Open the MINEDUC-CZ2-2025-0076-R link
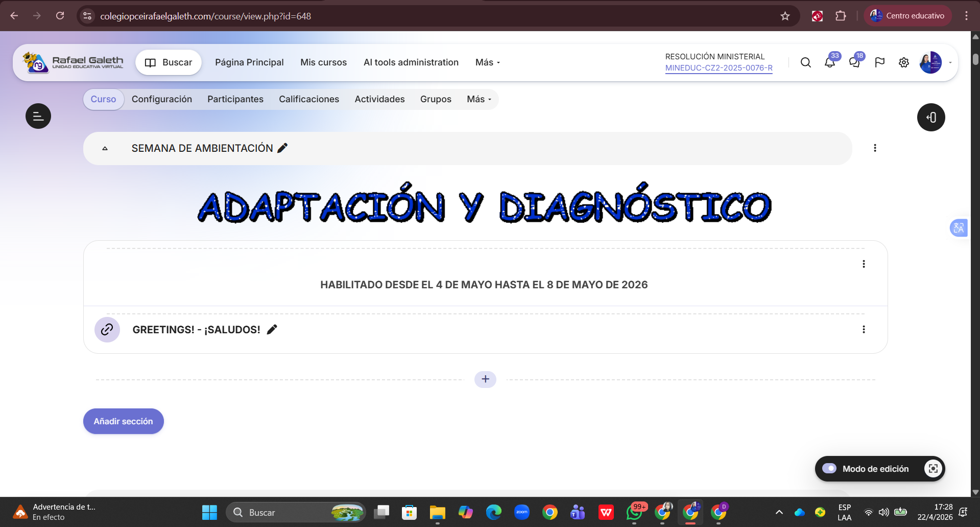Image resolution: width=980 pixels, height=527 pixels. pyautogui.click(x=718, y=68)
